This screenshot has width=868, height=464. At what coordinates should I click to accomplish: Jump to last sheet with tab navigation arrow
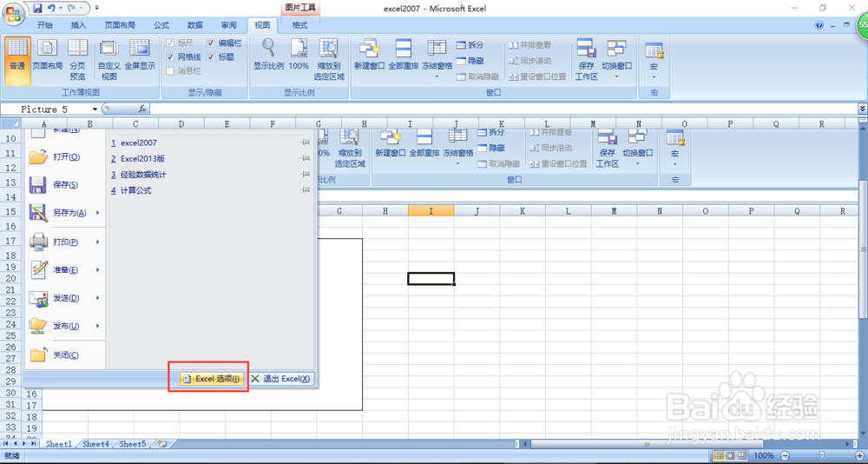pos(33,444)
